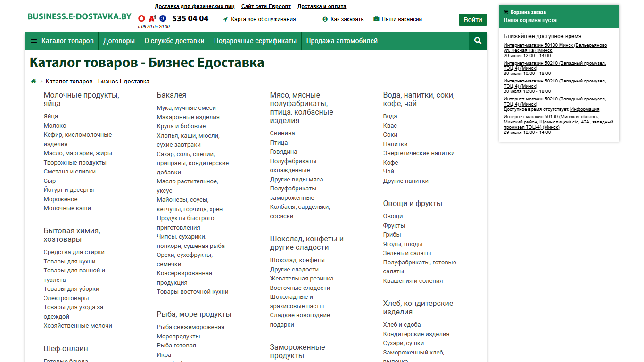Open Молочные продукты, яйца category heading
Screen dimensions: 644x362
tap(81, 99)
